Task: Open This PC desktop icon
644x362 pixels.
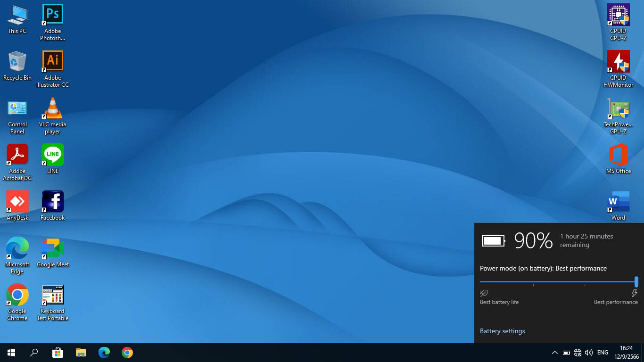Action: (17, 20)
